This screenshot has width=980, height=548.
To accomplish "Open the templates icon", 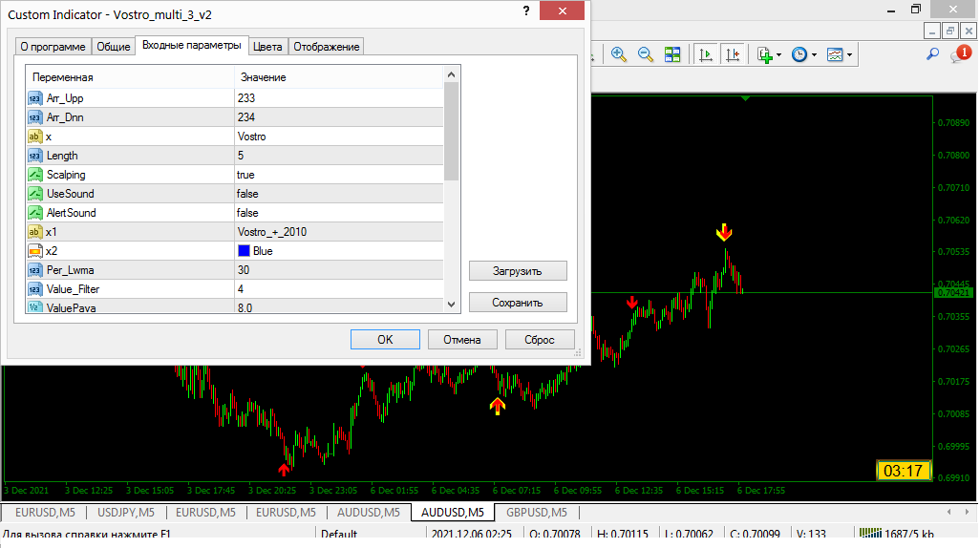I will click(x=835, y=54).
